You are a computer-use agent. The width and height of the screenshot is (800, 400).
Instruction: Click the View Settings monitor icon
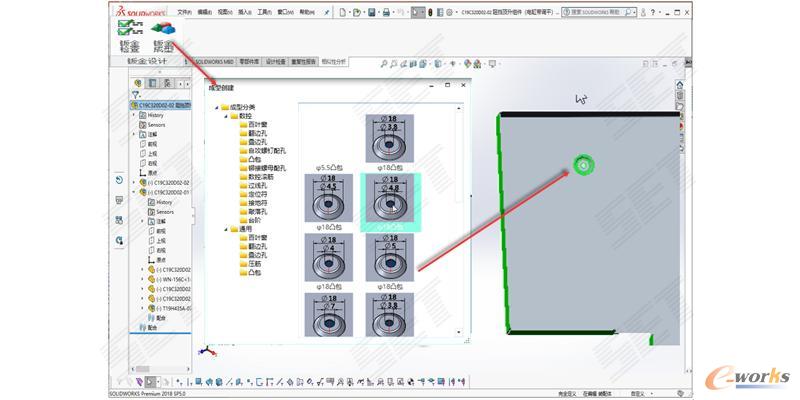(492, 64)
